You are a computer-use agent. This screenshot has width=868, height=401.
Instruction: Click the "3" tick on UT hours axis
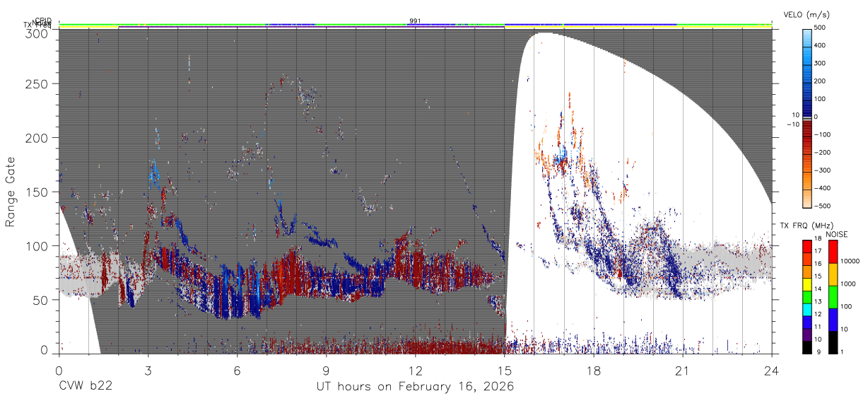coord(148,371)
